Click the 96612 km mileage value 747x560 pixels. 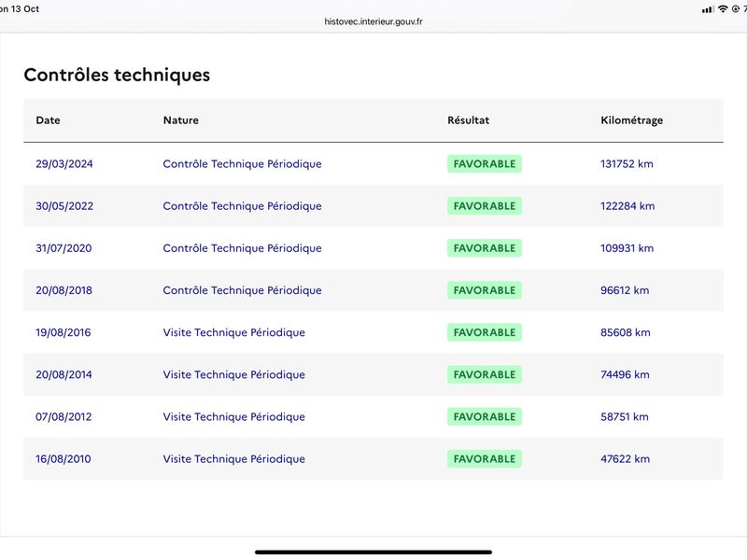pos(625,290)
